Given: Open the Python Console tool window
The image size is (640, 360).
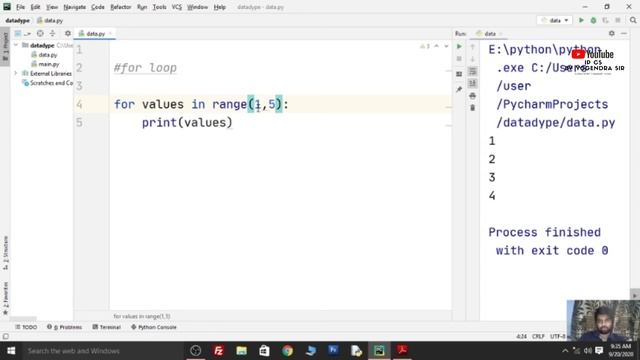Looking at the screenshot, I should coord(154,327).
